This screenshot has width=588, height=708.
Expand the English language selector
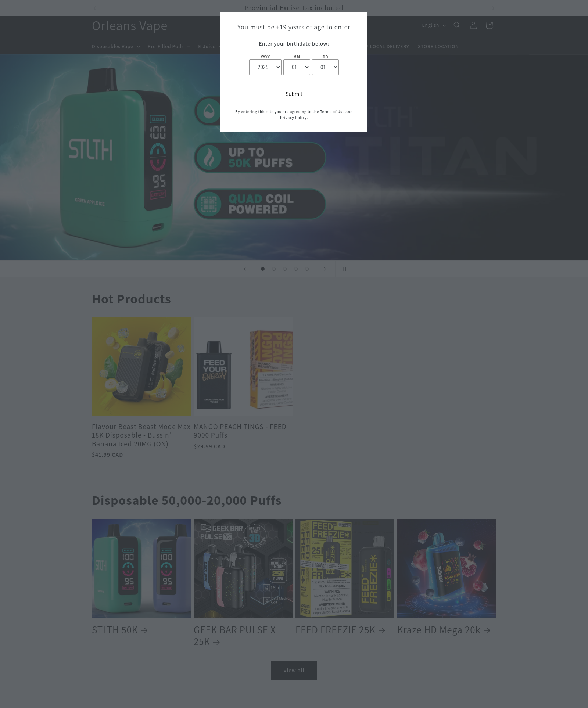(434, 25)
